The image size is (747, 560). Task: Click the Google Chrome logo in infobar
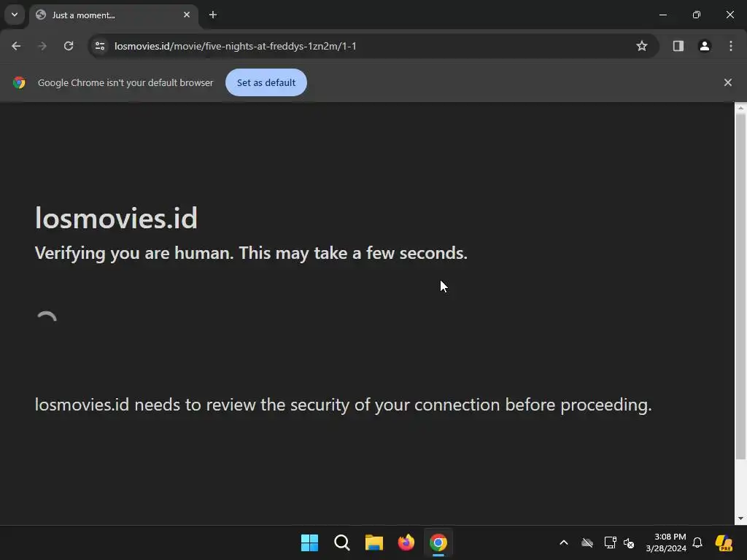click(19, 82)
